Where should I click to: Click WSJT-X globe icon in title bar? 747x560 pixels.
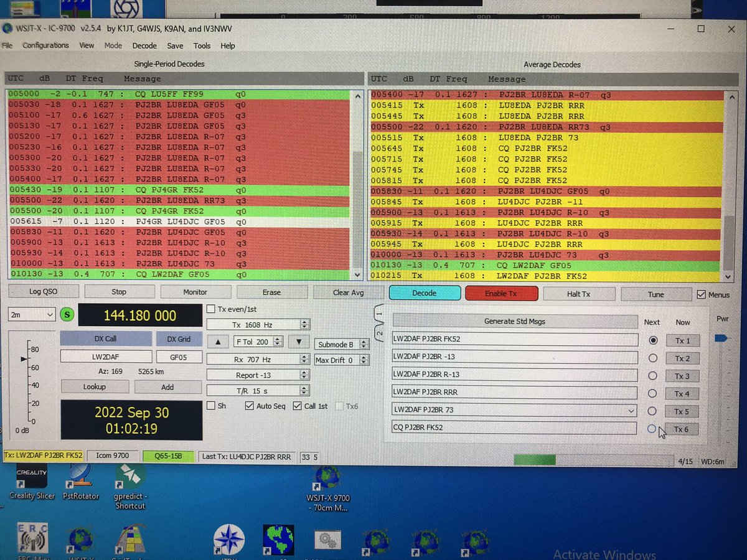coord(7,28)
